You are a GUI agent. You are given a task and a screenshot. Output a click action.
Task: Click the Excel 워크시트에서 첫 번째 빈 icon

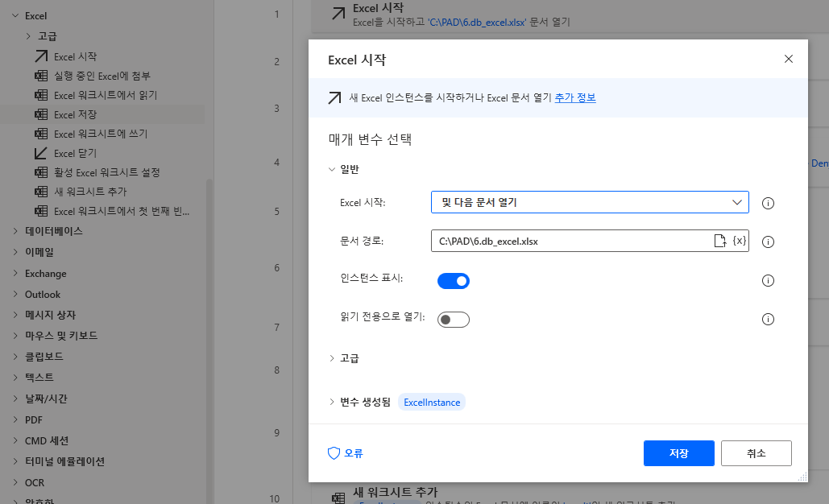[41, 211]
